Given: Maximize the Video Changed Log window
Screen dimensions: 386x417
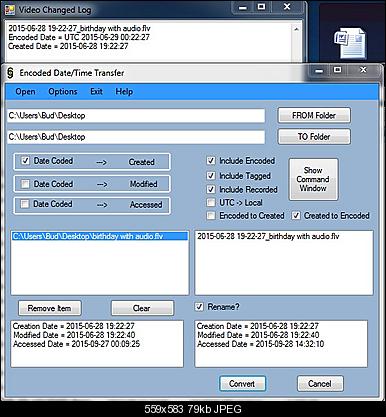Looking at the screenshot, I should (x=261, y=6).
